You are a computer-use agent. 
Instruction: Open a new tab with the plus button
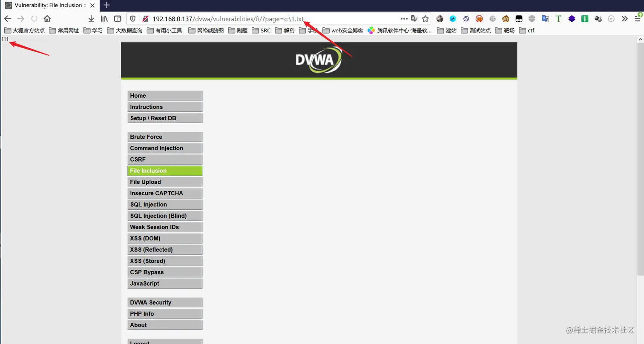(107, 5)
